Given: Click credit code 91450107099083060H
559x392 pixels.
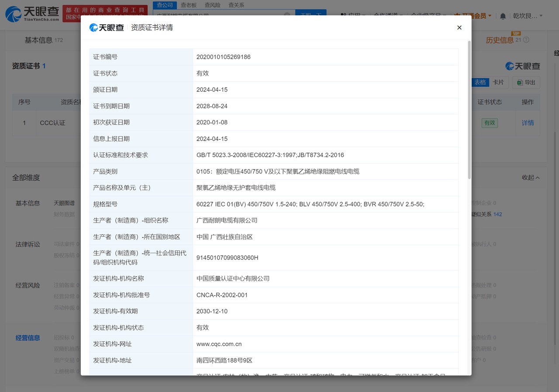Looking at the screenshot, I should [227, 258].
